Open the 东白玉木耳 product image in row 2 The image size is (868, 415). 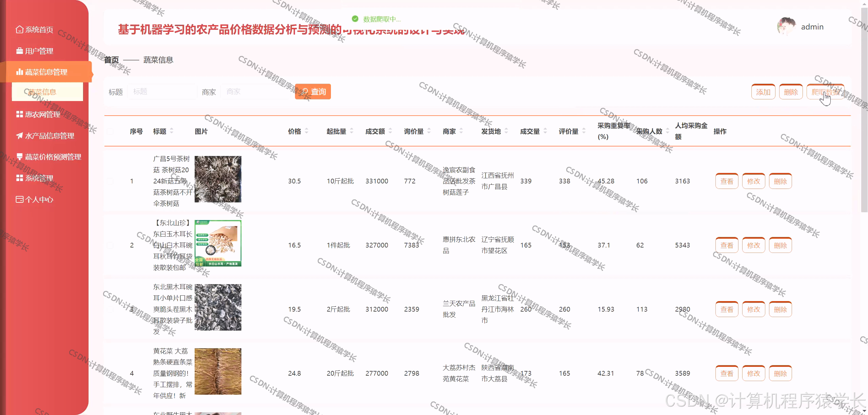[218, 243]
